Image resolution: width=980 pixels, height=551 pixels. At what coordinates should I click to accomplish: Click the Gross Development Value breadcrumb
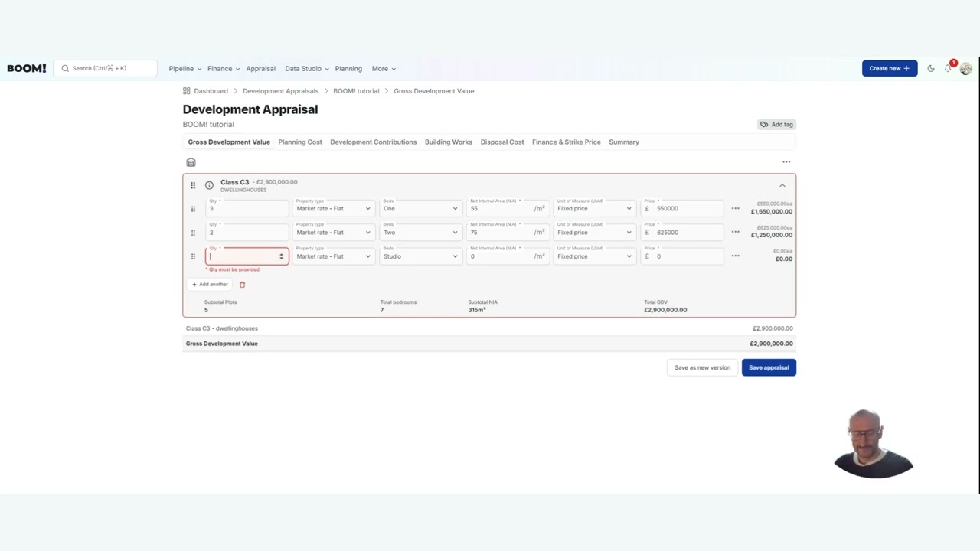pyautogui.click(x=434, y=91)
